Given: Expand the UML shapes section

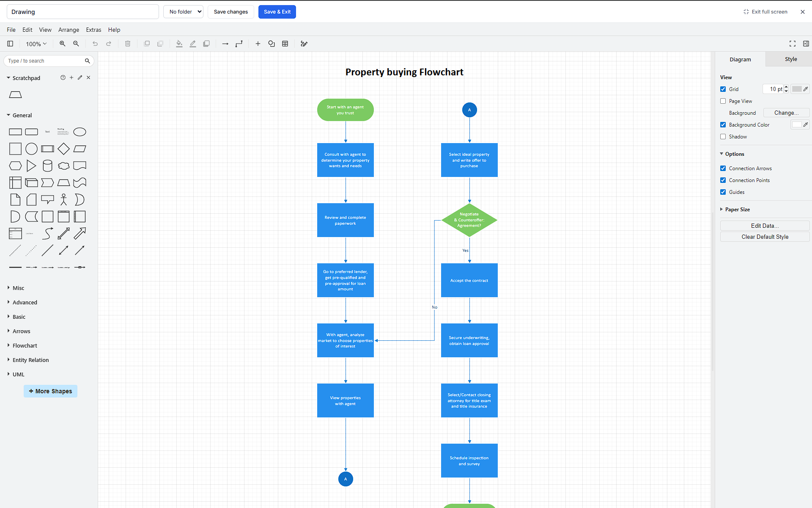Looking at the screenshot, I should click(16, 374).
